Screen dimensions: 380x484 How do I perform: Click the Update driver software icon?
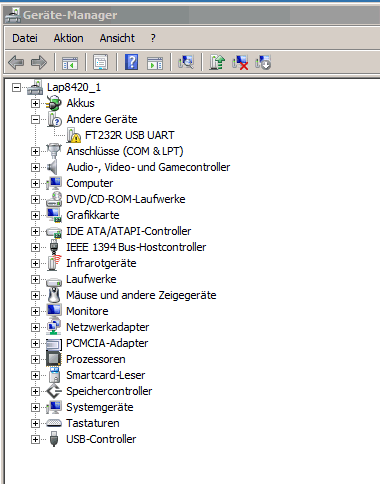pyautogui.click(x=217, y=62)
